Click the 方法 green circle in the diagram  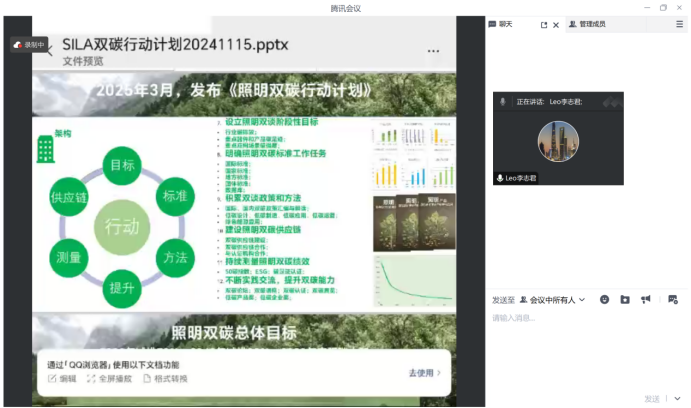pos(175,257)
